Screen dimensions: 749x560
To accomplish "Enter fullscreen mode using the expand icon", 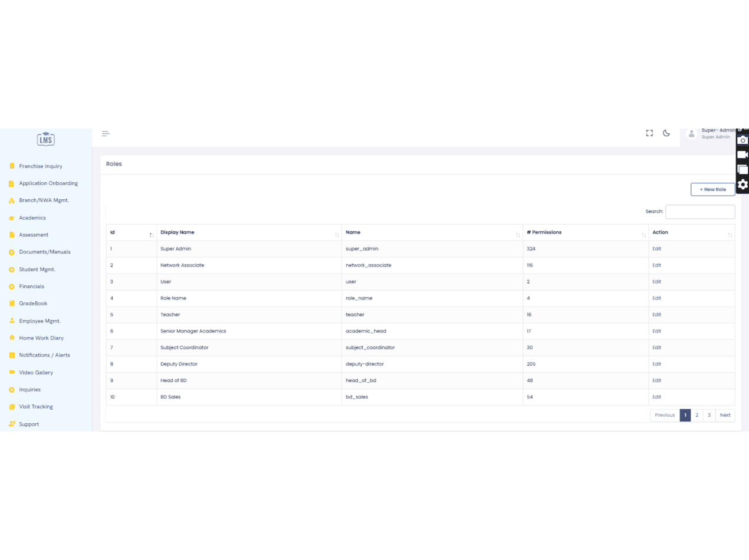I will point(649,133).
